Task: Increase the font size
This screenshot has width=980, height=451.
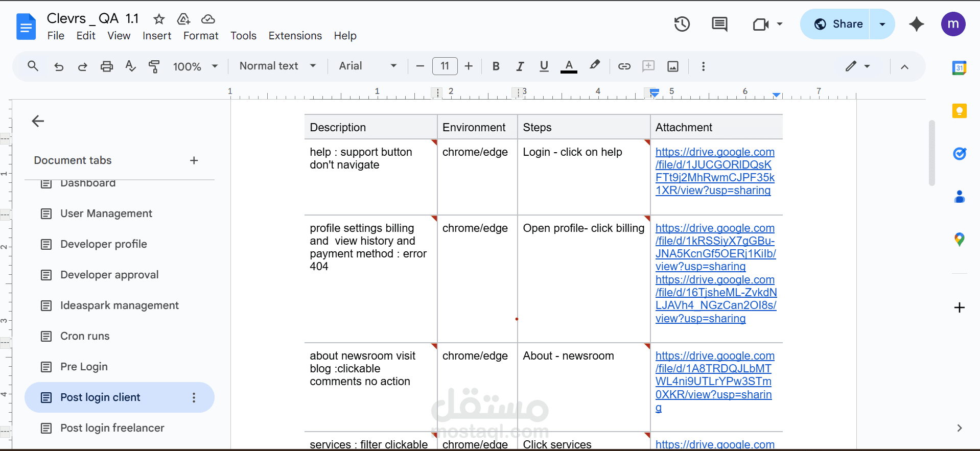Action: point(469,66)
